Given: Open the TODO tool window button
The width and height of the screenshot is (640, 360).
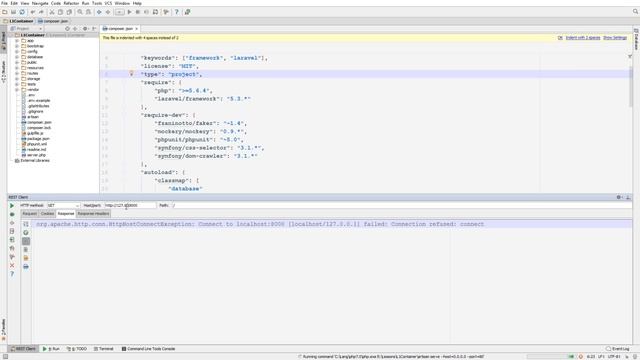Looking at the screenshot, I should pyautogui.click(x=77, y=349).
